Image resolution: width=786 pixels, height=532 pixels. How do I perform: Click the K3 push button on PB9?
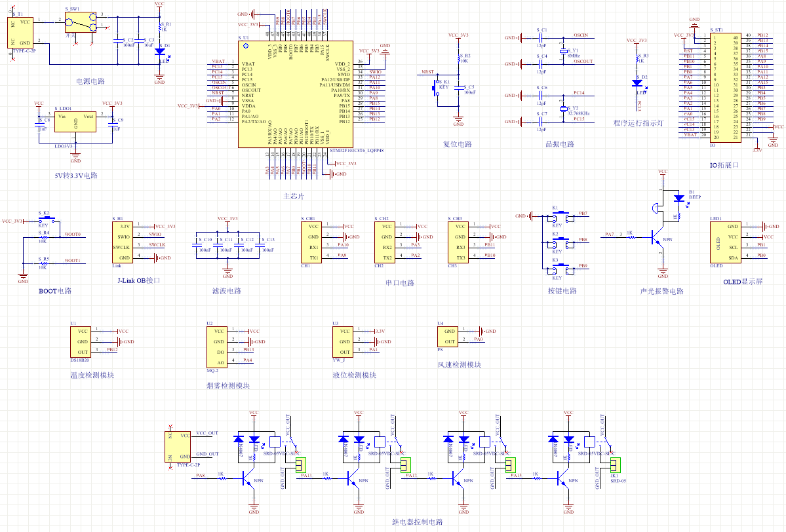[561, 269]
